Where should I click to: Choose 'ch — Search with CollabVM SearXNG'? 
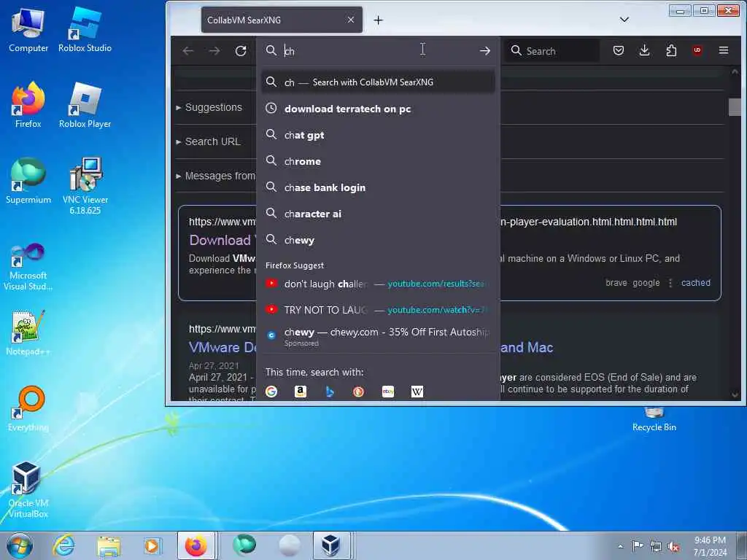pyautogui.click(x=379, y=82)
